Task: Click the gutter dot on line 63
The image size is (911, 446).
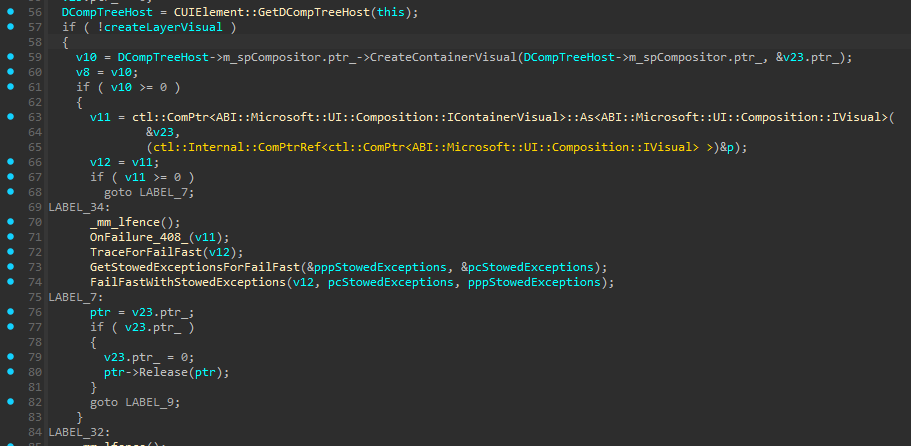Action: click(x=9, y=117)
